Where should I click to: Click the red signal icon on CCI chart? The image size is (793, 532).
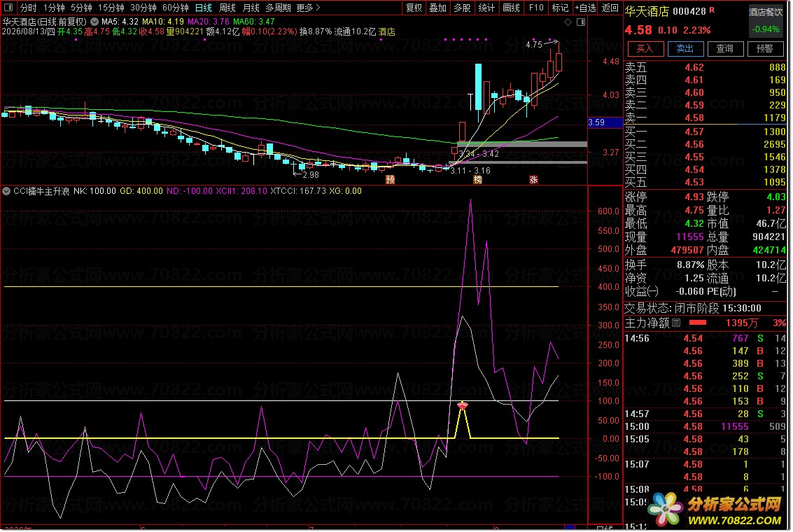(462, 405)
